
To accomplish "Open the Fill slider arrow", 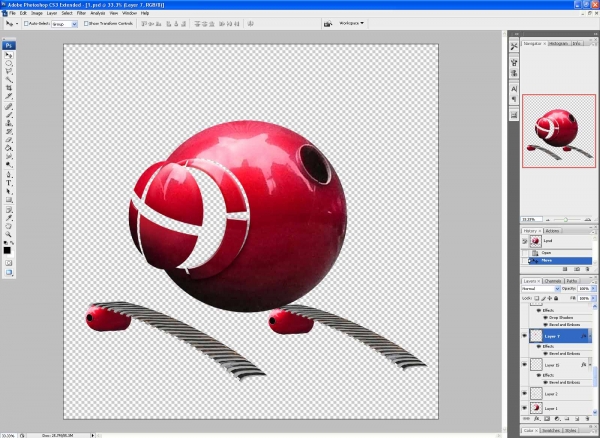I will [593, 298].
